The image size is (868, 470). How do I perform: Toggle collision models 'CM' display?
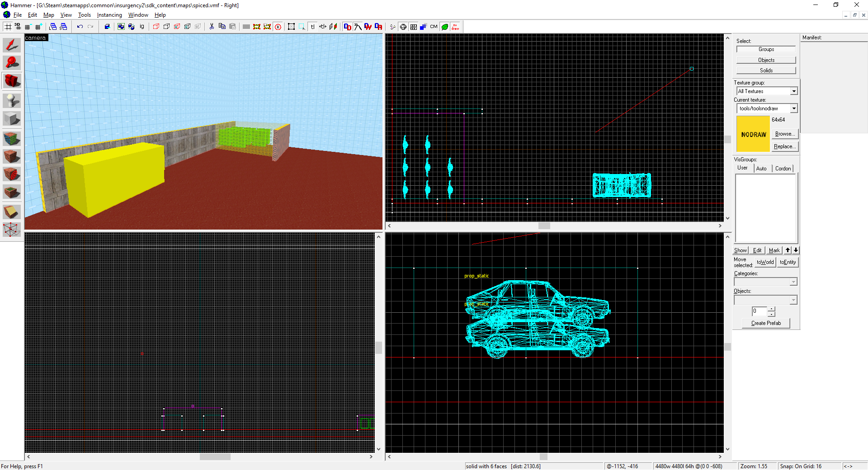click(x=434, y=27)
